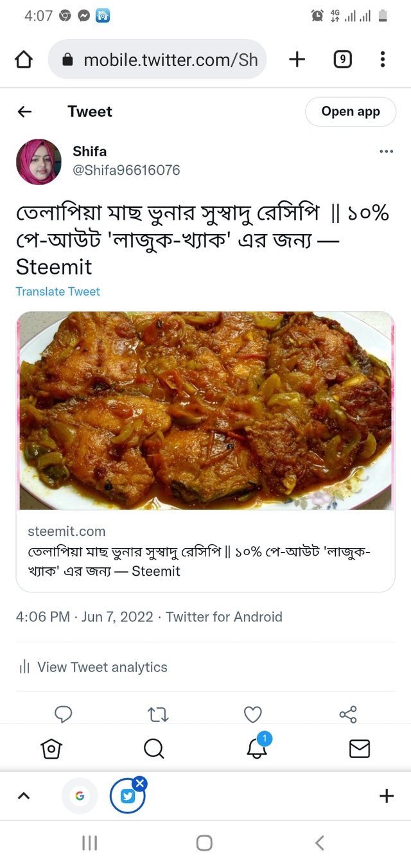Image resolution: width=411 pixels, height=868 pixels.
Task: Open Shifa's profile picture
Action: pyautogui.click(x=39, y=162)
